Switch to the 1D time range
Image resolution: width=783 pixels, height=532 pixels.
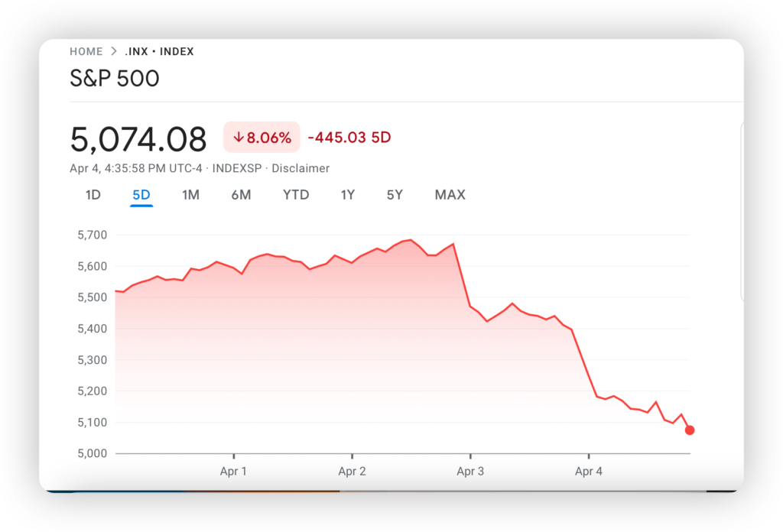click(x=93, y=195)
